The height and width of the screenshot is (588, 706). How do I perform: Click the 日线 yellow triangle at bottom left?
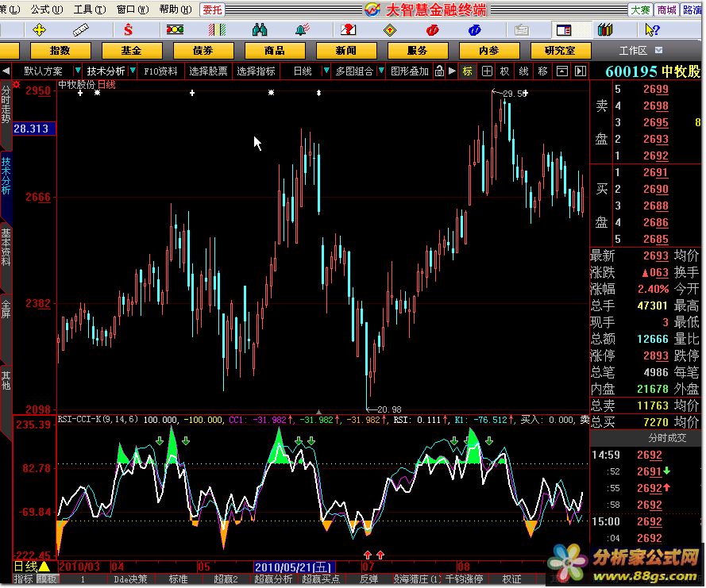pos(44,567)
